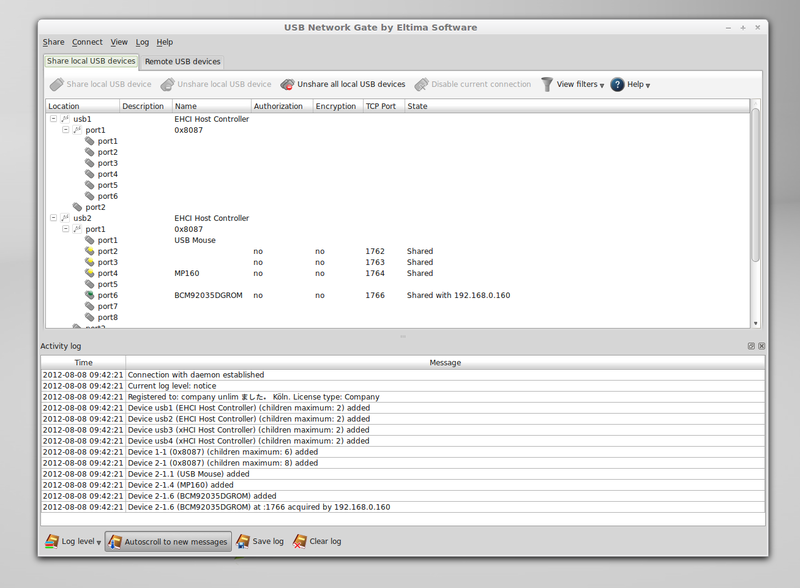Click the port2 icon directly under usb1
This screenshot has height=588, width=800.
(x=78, y=207)
